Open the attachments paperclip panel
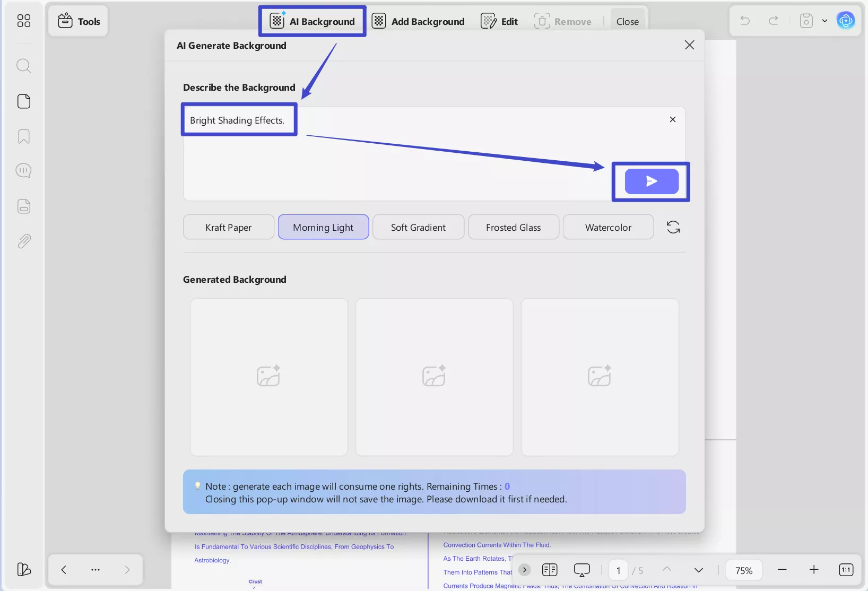The height and width of the screenshot is (591, 868). pos(23,241)
